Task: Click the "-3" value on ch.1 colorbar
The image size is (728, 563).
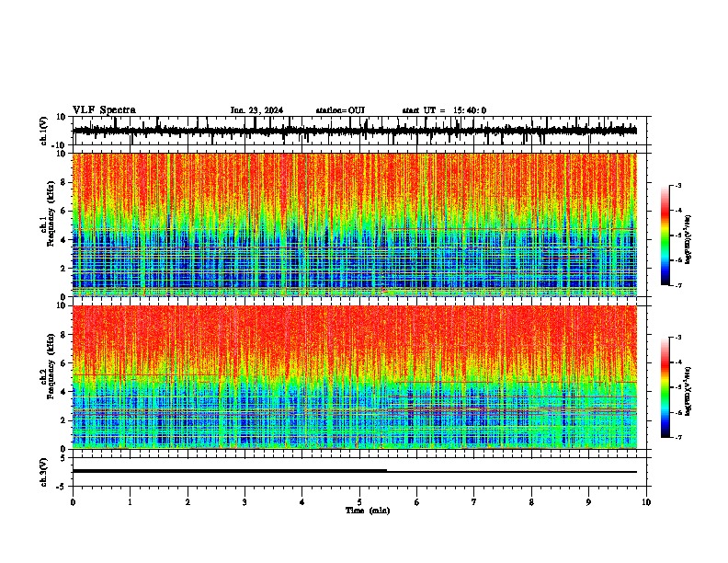Action: coord(678,186)
